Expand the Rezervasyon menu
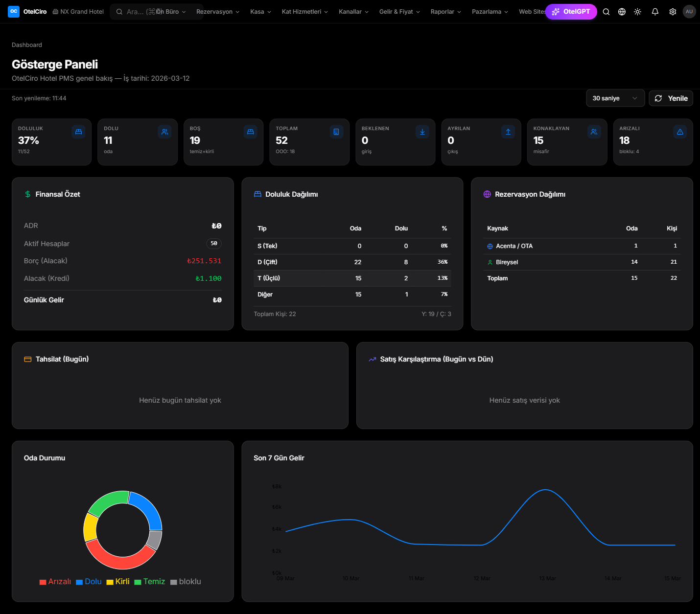 (218, 12)
